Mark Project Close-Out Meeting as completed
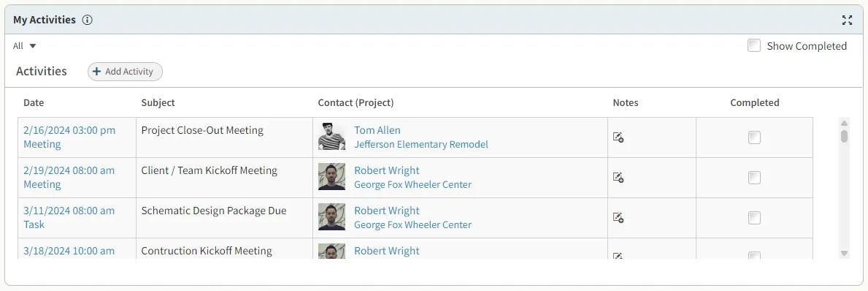 (x=754, y=137)
